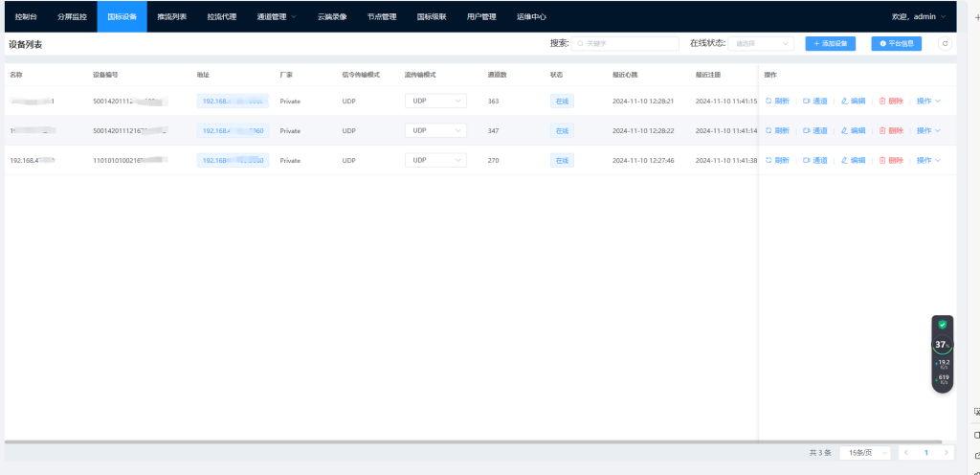The height and width of the screenshot is (475, 980).
Task: Click the horizontal scrollbar below the table
Action: tap(383, 441)
